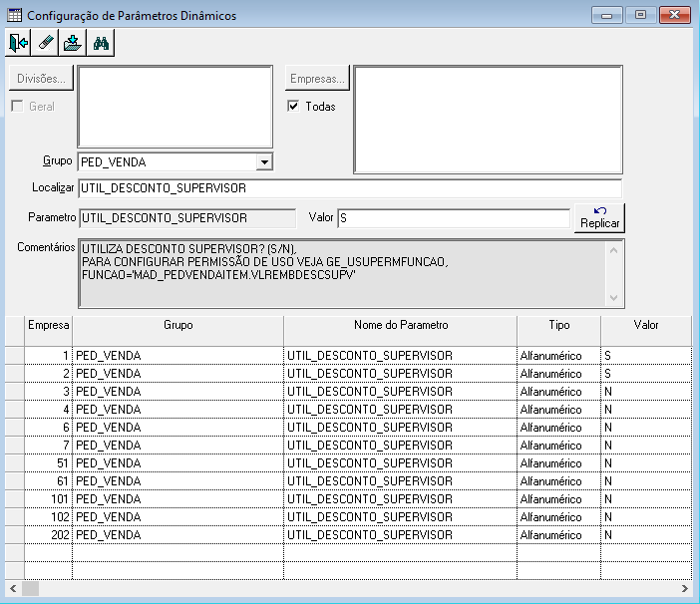
Task: Select the Empresa 202 cell
Action: click(x=48, y=534)
